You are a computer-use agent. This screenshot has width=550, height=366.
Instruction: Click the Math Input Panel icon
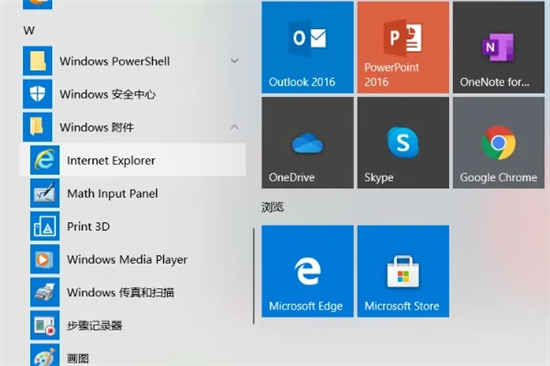pyautogui.click(x=45, y=193)
